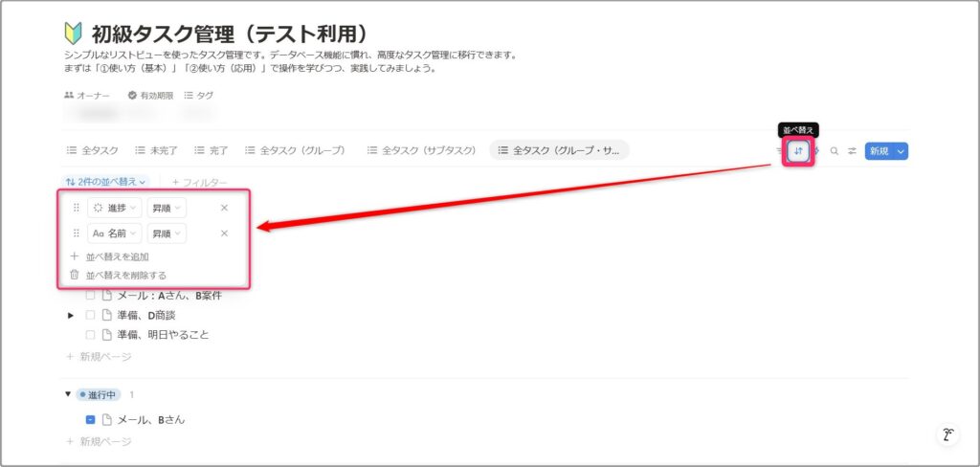Switch to the 完了 tab
The width and height of the screenshot is (980, 467).
coord(212,150)
